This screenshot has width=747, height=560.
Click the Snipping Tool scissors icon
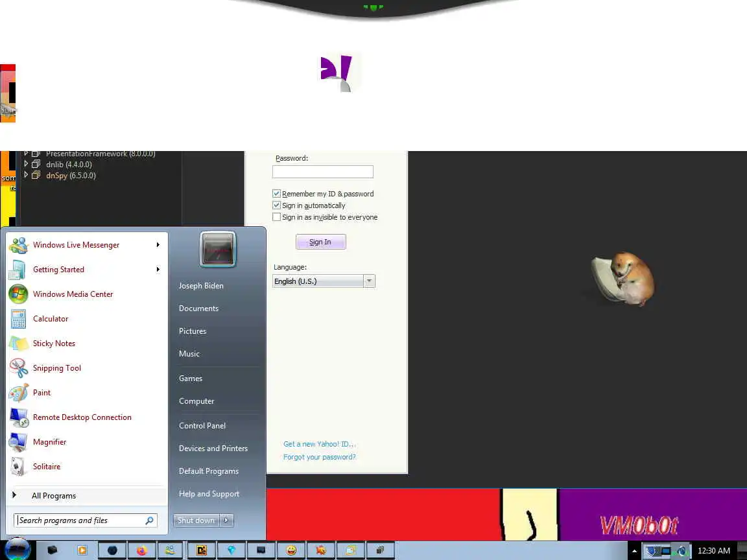[x=18, y=368]
